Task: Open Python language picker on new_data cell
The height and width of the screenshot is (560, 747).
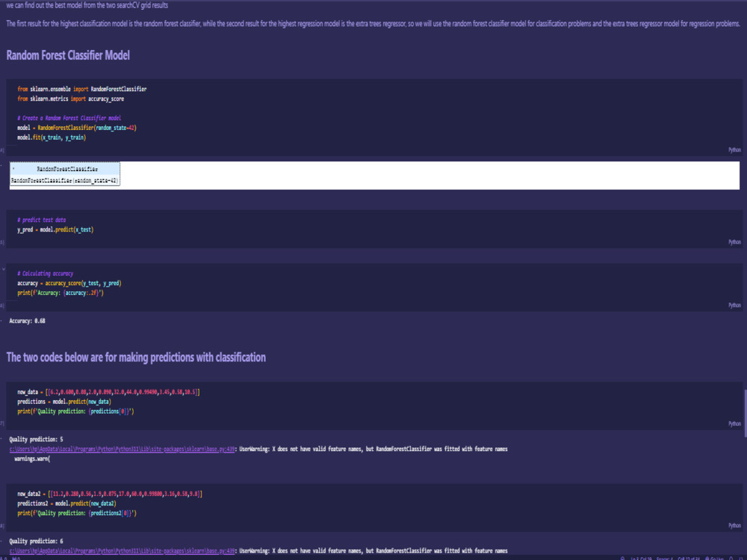Action: [x=734, y=423]
